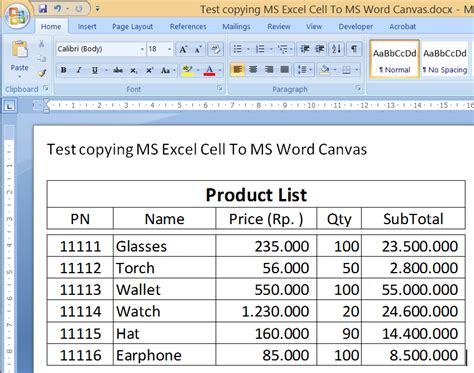Toggle strikethrough formatting

point(118,70)
